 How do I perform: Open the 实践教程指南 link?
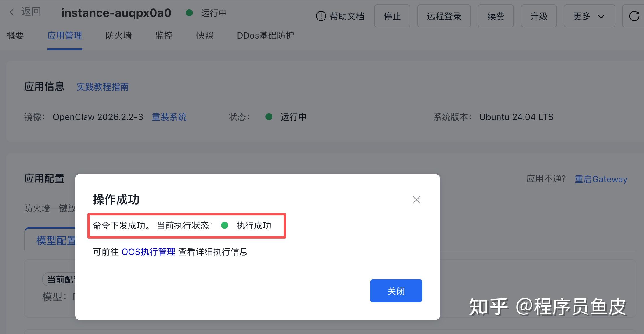102,87
